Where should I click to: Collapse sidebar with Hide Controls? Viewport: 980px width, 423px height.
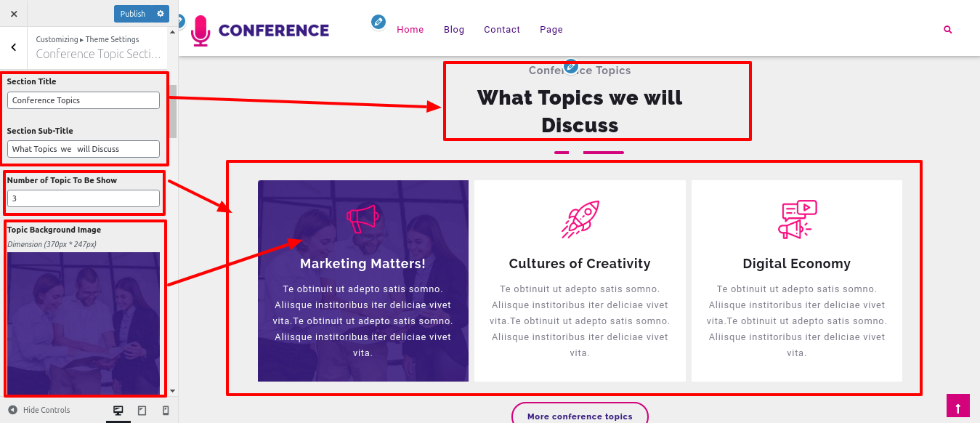pyautogui.click(x=40, y=411)
